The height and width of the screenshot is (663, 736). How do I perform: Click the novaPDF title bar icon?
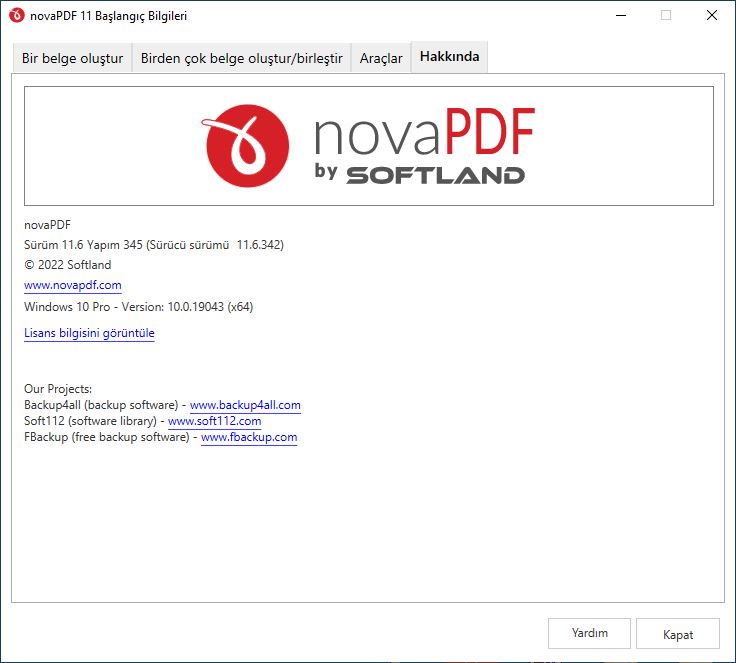[x=16, y=15]
